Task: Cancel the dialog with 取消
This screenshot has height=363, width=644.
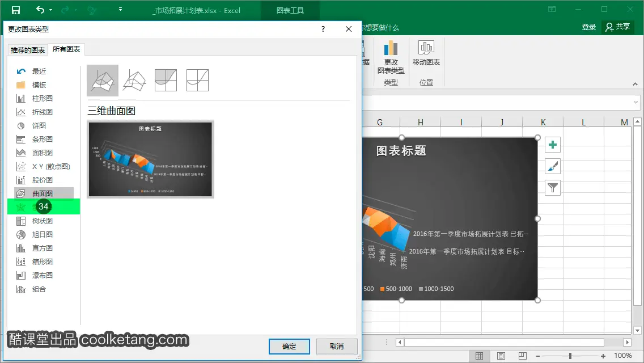Action: (x=337, y=346)
